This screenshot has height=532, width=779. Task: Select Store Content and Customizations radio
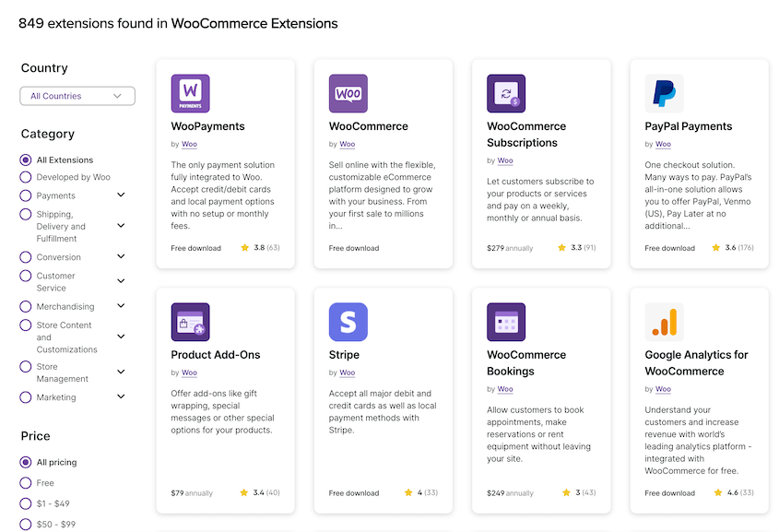(x=25, y=325)
